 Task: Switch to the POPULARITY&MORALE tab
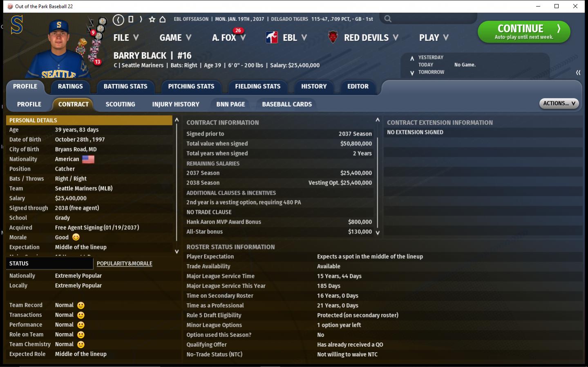pyautogui.click(x=125, y=264)
